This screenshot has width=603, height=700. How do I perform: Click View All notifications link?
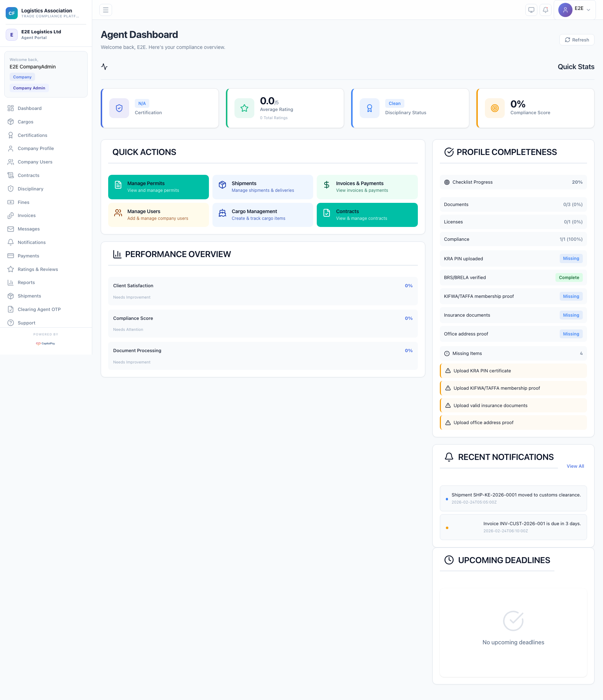pyautogui.click(x=575, y=466)
